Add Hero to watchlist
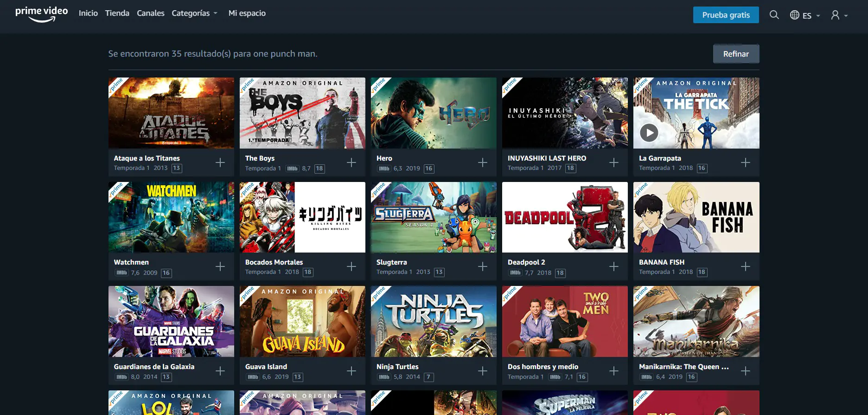Screen dimensions: 868x415 [x=483, y=162]
